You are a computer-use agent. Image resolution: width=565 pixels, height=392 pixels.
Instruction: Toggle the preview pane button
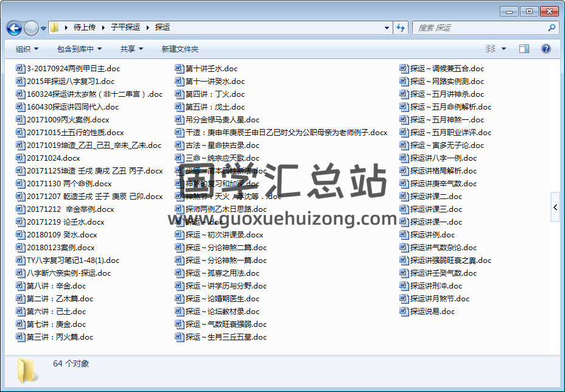524,49
